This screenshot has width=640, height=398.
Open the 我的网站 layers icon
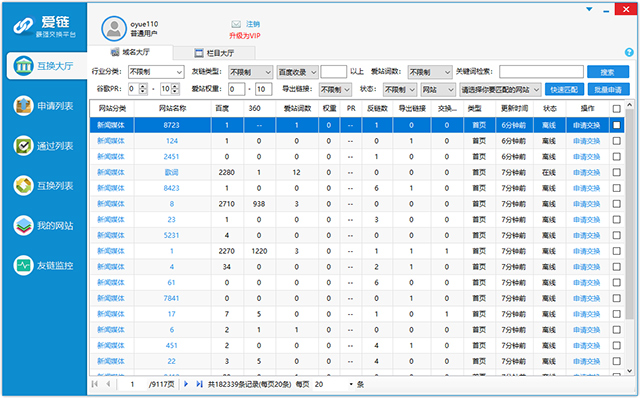point(23,225)
